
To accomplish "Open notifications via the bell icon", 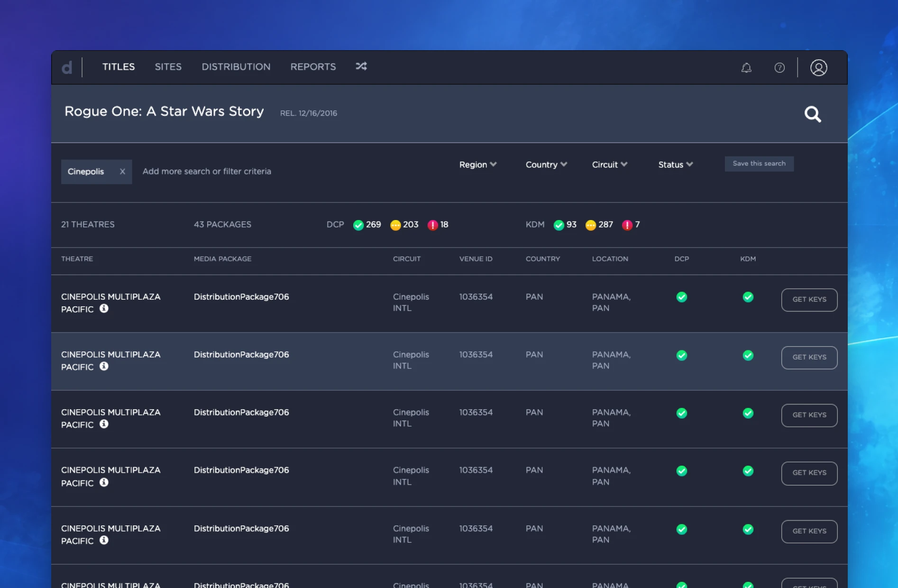I will pos(746,68).
